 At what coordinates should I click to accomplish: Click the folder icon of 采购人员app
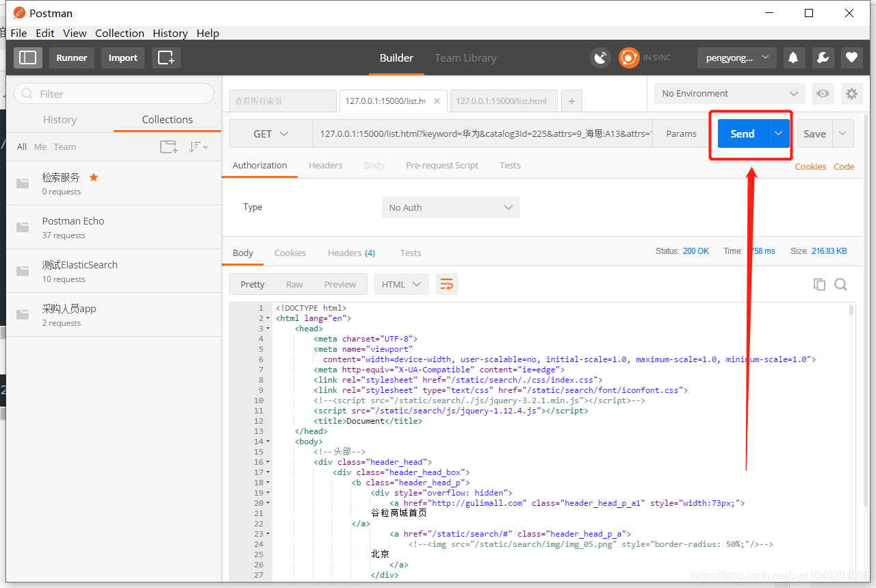tap(23, 315)
